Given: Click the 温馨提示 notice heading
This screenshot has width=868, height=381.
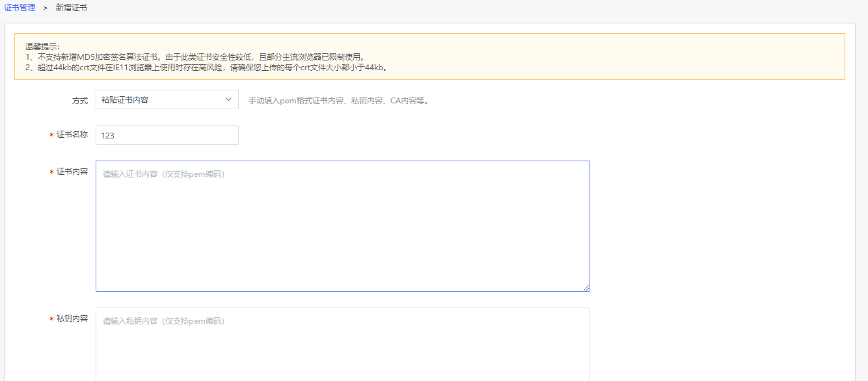Looking at the screenshot, I should 42,46.
